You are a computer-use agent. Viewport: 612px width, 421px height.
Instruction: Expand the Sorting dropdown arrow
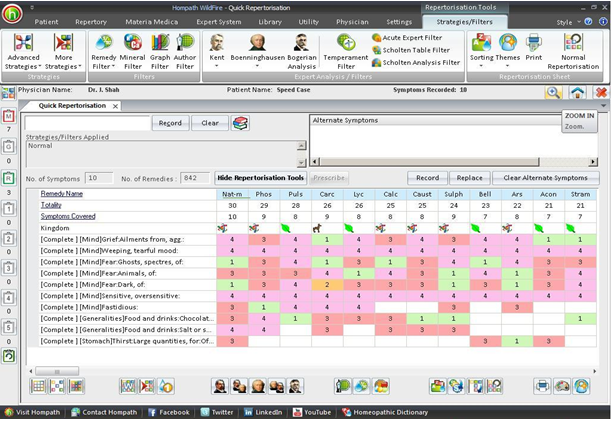pyautogui.click(x=481, y=66)
